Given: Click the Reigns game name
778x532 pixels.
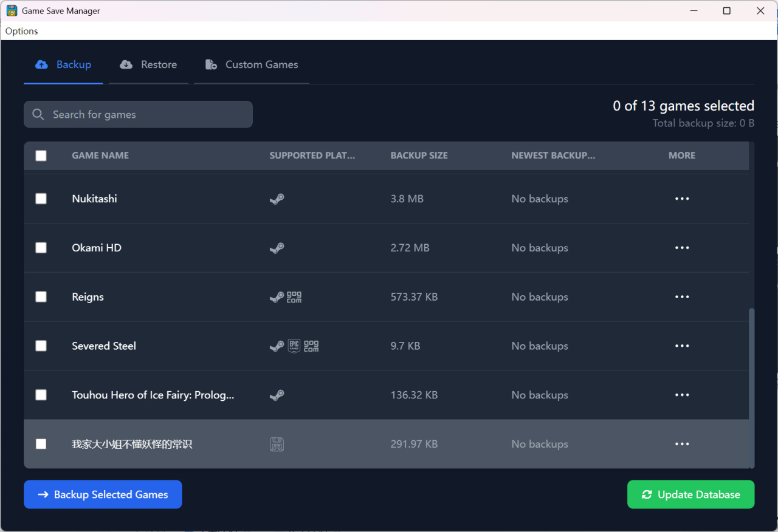Looking at the screenshot, I should click(88, 297).
